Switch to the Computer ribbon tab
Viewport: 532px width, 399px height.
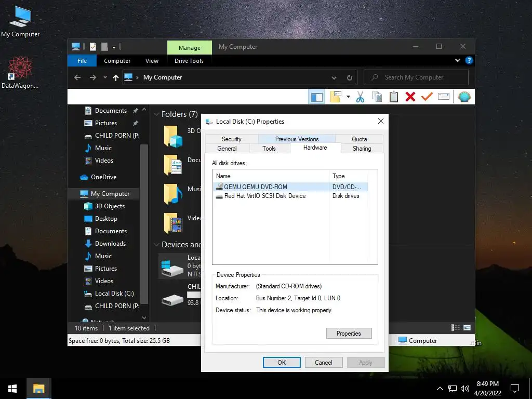(x=117, y=61)
